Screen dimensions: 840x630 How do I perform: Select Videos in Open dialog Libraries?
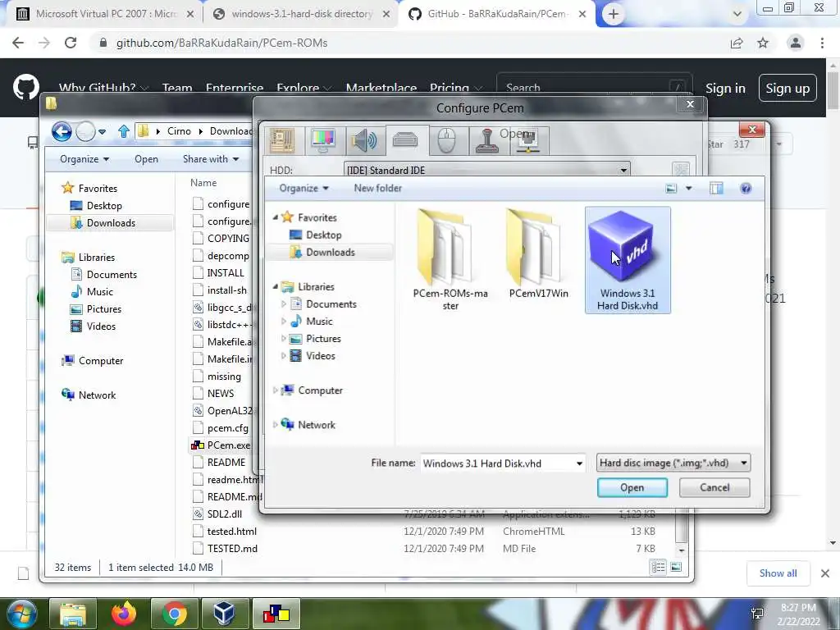320,356
